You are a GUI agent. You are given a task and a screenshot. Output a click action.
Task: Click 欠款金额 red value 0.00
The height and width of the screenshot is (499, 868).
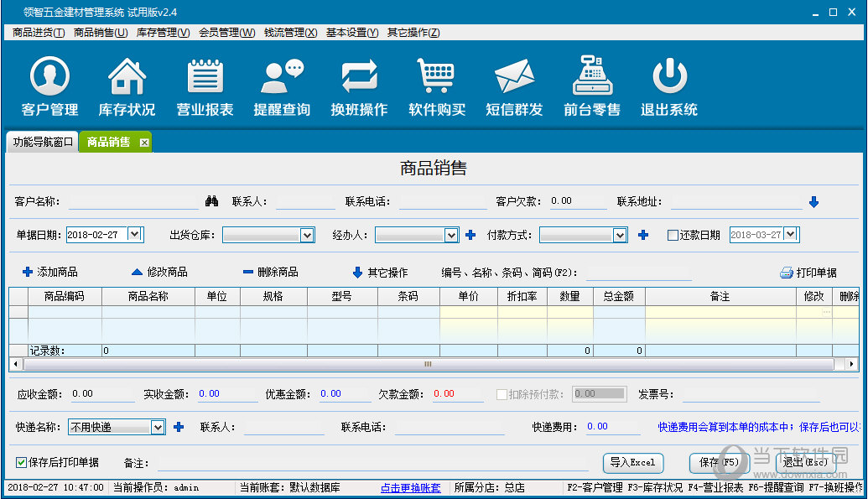coord(444,394)
